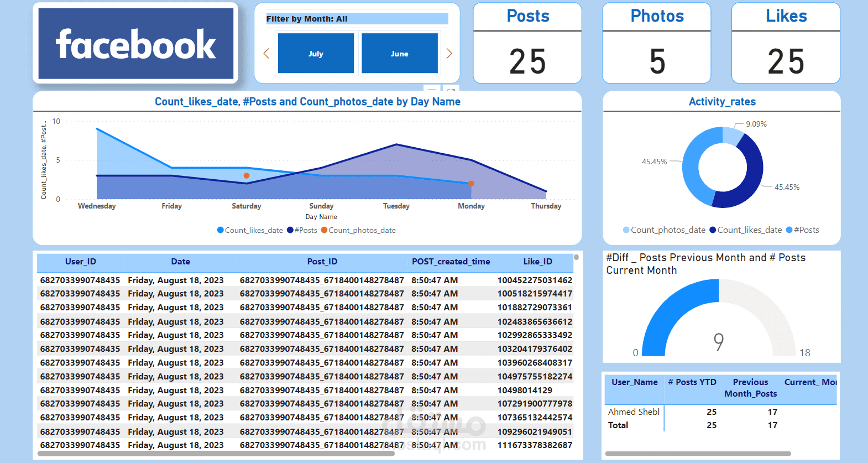Select Like_ID cell 107291900777978

(535, 404)
